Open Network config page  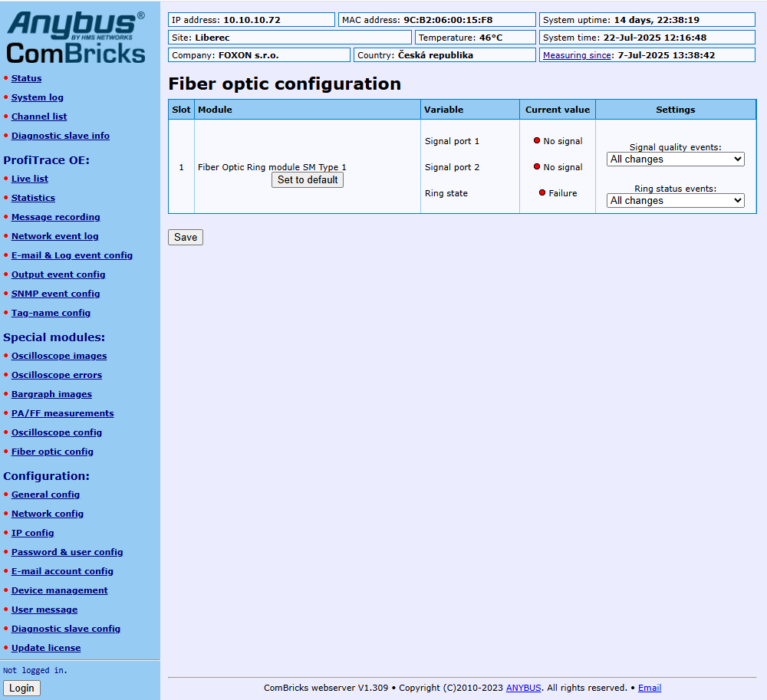[48, 513]
